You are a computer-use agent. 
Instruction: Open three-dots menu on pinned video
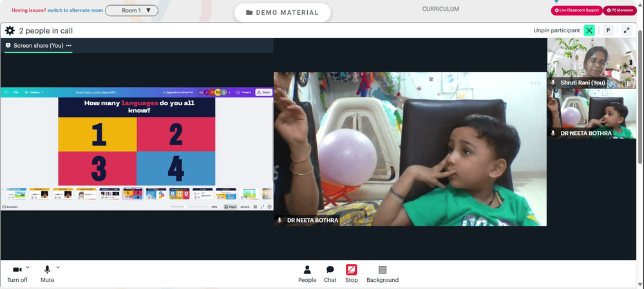click(x=536, y=83)
